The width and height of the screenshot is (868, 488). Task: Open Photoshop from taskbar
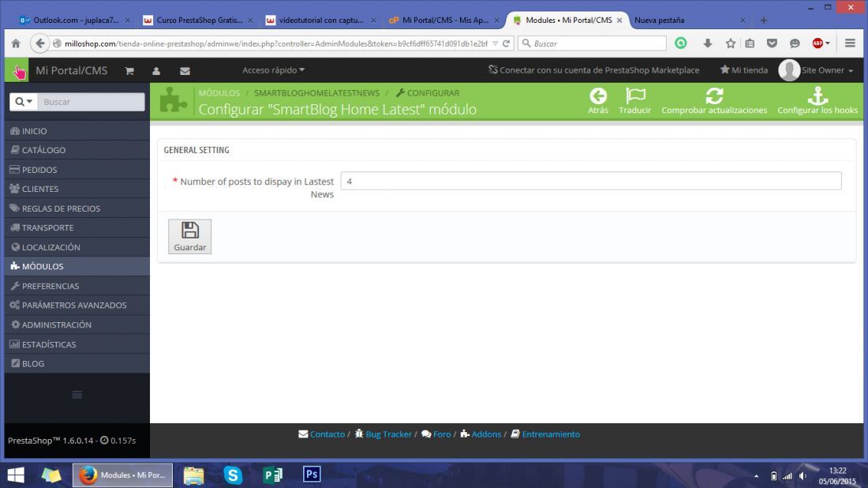312,475
